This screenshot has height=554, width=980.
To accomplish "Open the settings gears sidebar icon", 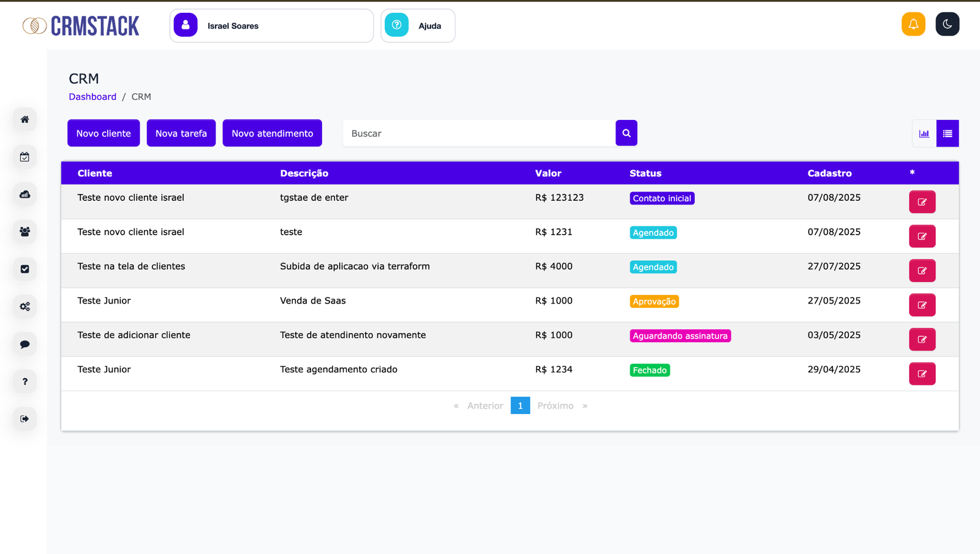I will (x=24, y=306).
